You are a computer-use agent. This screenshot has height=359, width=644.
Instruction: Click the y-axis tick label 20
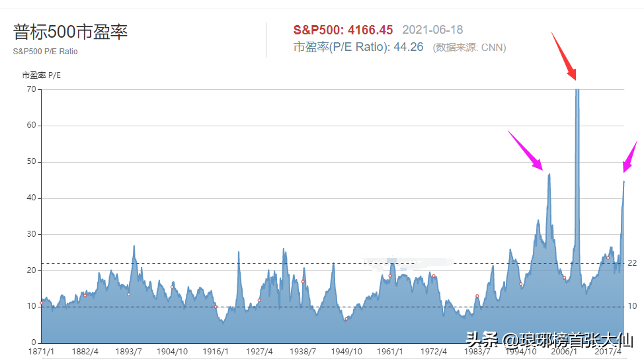click(x=31, y=270)
